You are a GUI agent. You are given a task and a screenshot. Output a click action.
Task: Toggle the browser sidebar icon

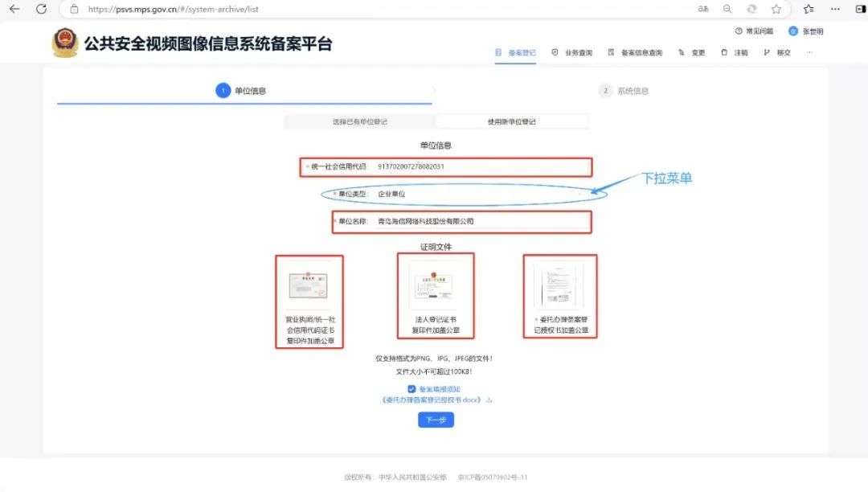pos(861,9)
